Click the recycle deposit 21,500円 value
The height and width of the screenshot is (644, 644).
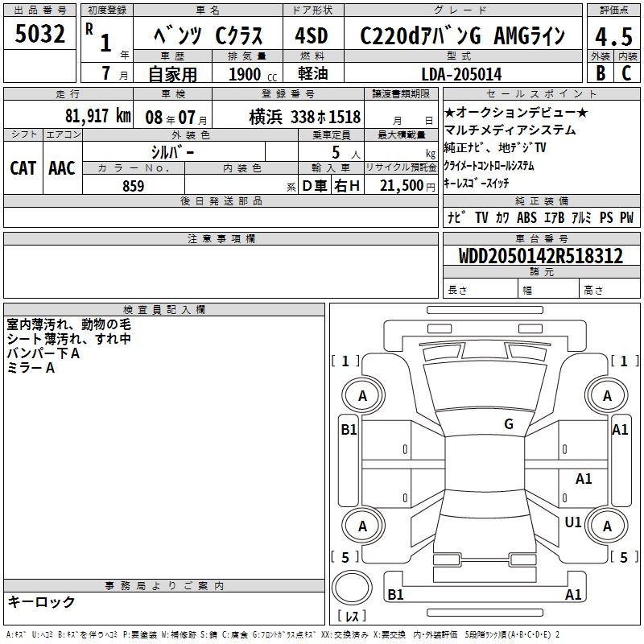click(x=407, y=185)
